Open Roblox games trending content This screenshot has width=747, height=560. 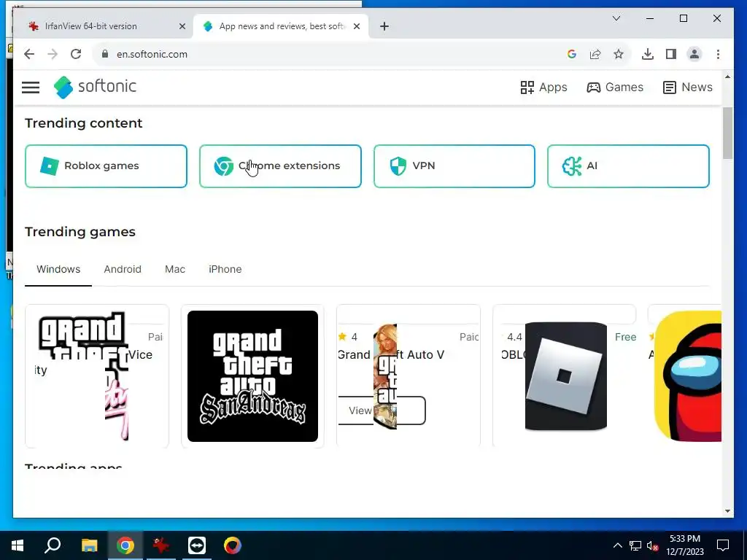(x=106, y=166)
